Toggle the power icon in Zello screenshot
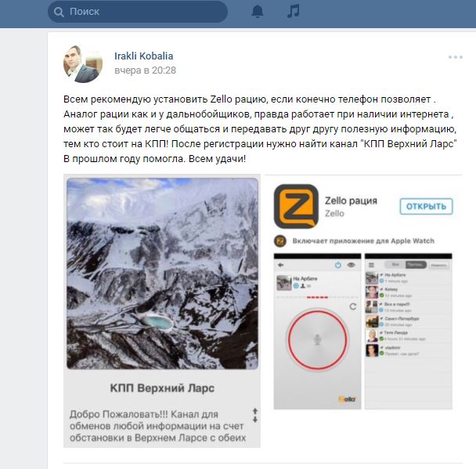The height and width of the screenshot is (469, 476). coord(338,265)
